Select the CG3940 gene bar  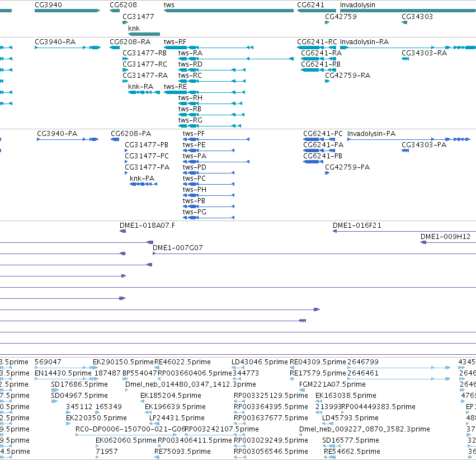point(67,11)
